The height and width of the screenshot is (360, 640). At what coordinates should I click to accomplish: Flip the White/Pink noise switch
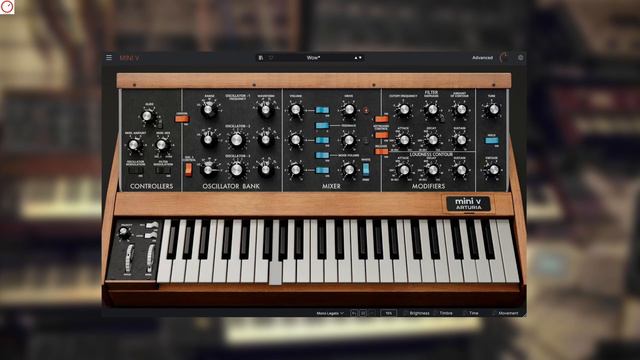tap(366, 169)
